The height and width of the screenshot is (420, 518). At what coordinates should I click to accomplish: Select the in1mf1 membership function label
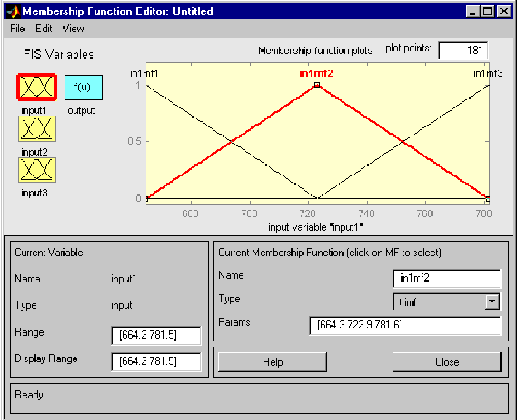point(144,73)
